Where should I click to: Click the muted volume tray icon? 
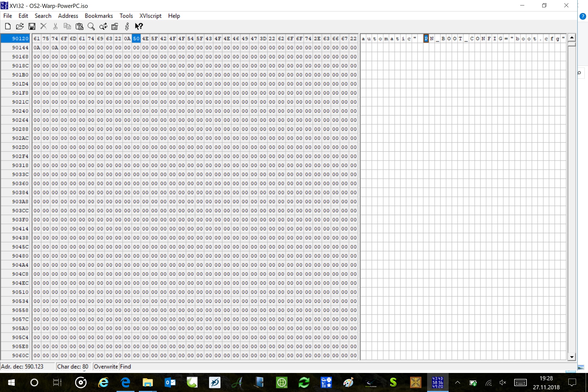pos(503,383)
